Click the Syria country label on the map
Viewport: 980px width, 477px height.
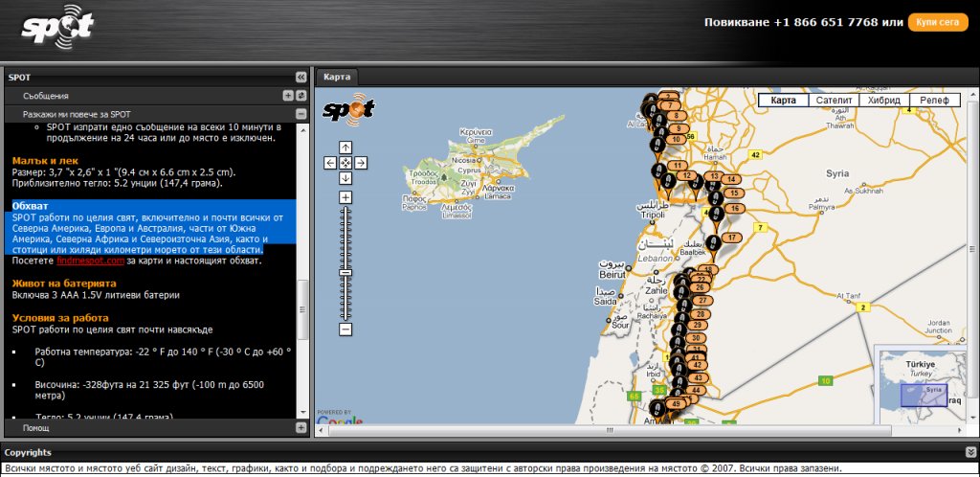(x=837, y=173)
